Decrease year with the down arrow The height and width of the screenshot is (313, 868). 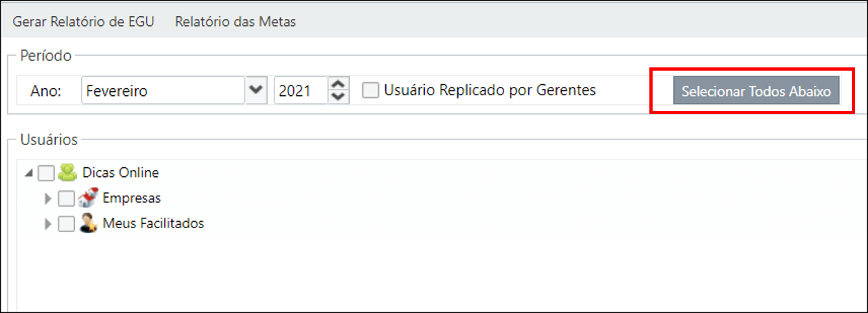[x=339, y=97]
